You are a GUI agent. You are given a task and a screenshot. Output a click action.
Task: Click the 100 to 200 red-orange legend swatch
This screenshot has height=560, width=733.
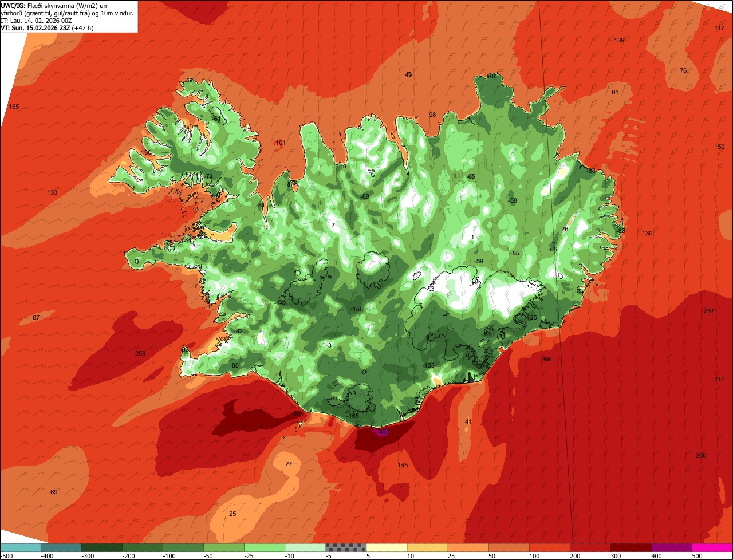tap(549, 547)
